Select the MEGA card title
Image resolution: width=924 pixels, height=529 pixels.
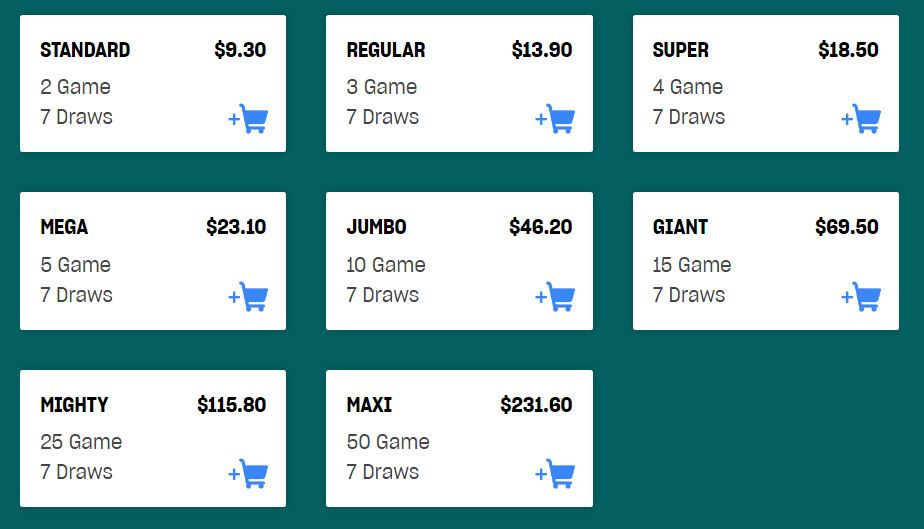point(64,227)
